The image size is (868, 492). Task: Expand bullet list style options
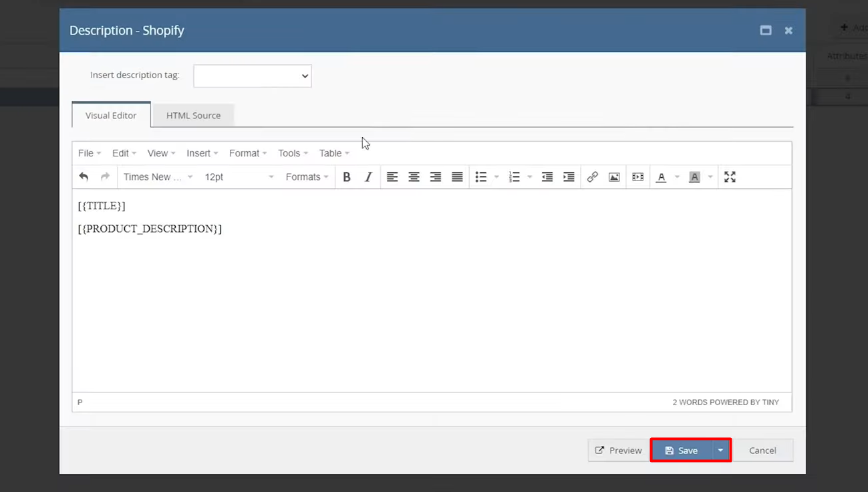tap(496, 177)
